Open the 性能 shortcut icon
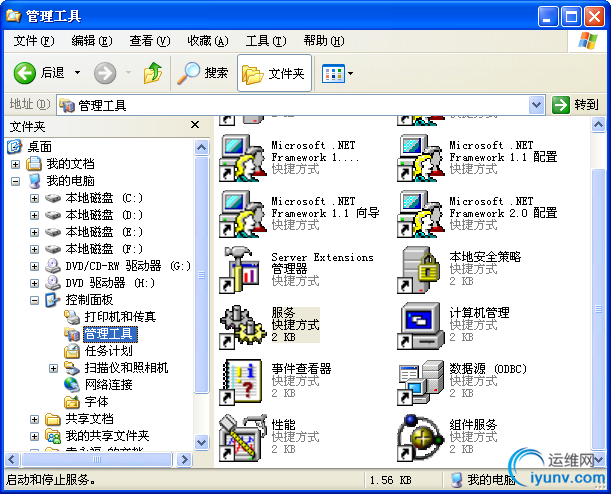The width and height of the screenshot is (611, 494). [x=243, y=438]
